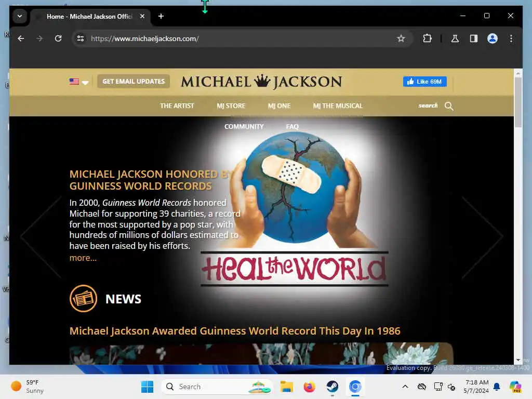Click the cloud sync tray icon
The width and height of the screenshot is (532, 399).
click(x=422, y=387)
